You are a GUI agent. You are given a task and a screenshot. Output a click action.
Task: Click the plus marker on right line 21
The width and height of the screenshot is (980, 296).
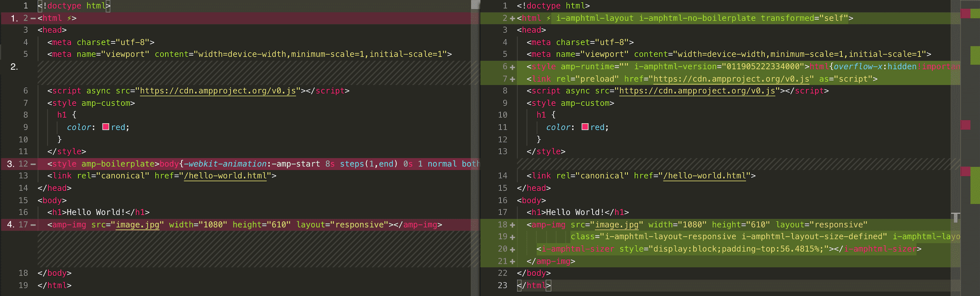tap(512, 262)
